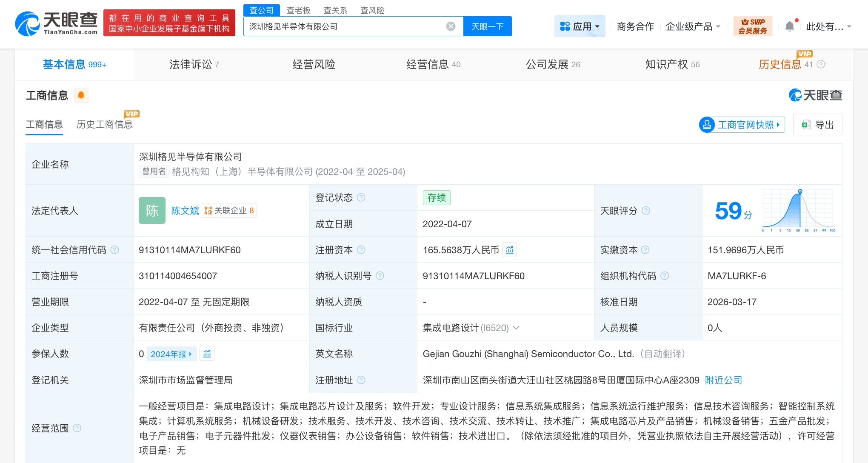Click the TianYanCha logo
This screenshot has height=463, width=868.
pyautogui.click(x=57, y=23)
